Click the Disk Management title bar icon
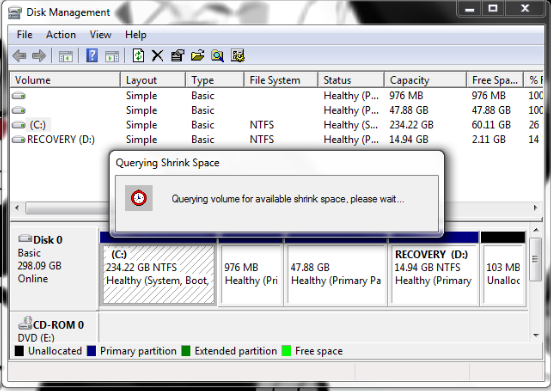 [15, 13]
